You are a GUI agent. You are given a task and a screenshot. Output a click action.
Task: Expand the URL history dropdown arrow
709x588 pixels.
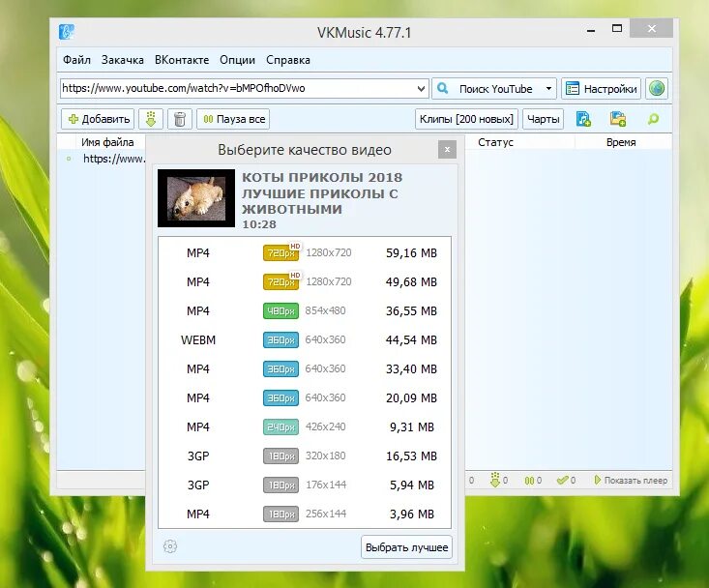(422, 88)
